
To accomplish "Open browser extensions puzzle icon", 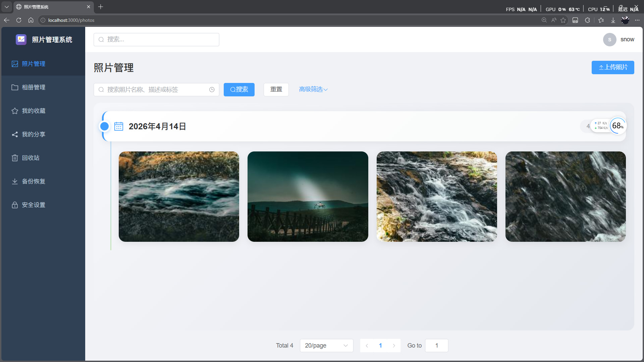I will (587, 20).
